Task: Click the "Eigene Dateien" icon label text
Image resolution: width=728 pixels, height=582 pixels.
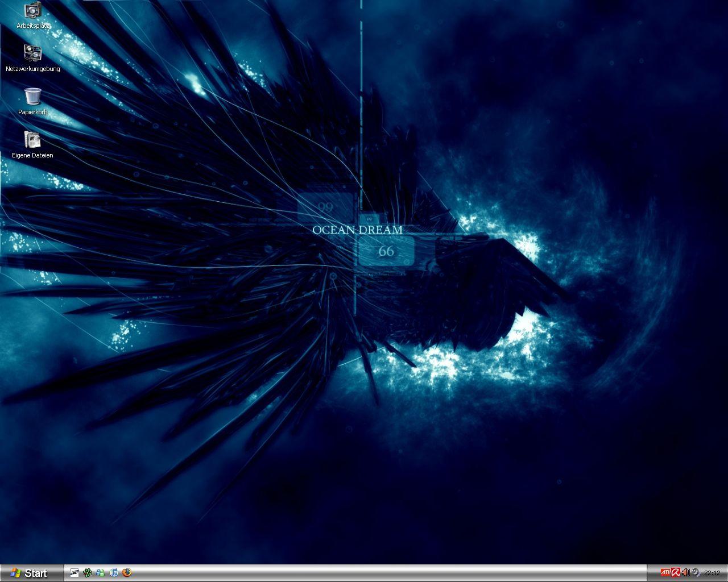Action: point(32,155)
